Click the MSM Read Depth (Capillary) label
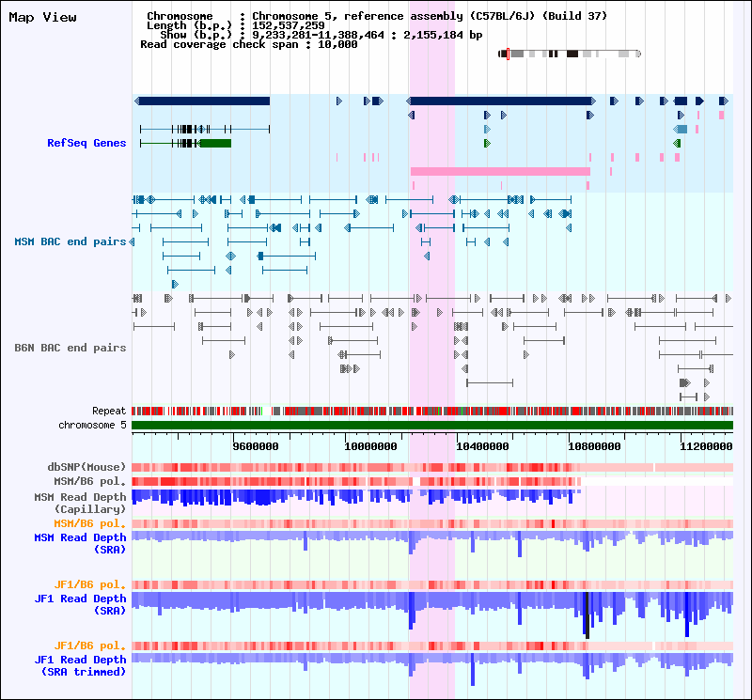This screenshot has height=700, width=752. tap(80, 503)
